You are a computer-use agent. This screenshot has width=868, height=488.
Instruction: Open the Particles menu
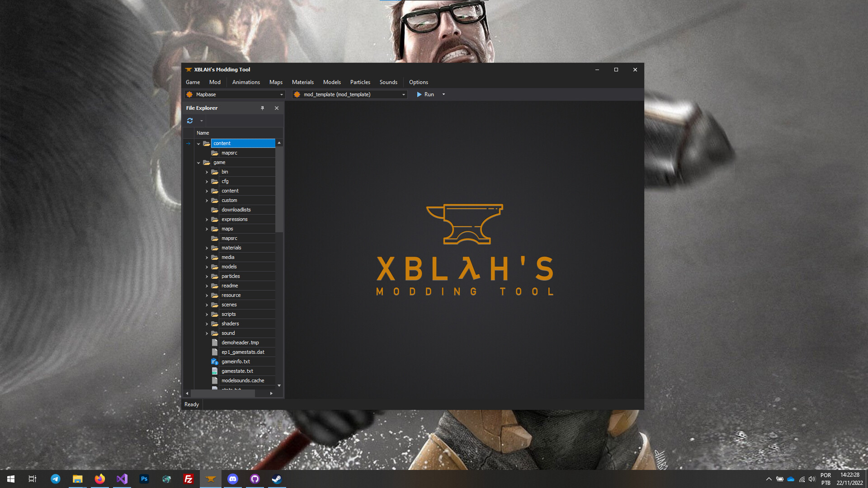coord(360,82)
